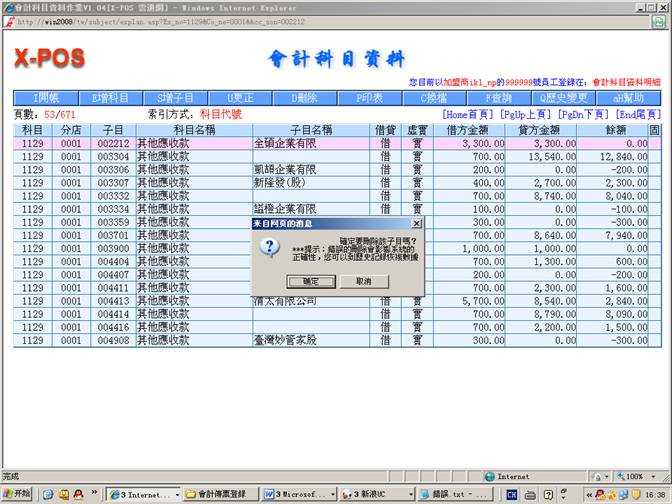Close the message dialog with X
This screenshot has width=672, height=504.
(x=417, y=224)
